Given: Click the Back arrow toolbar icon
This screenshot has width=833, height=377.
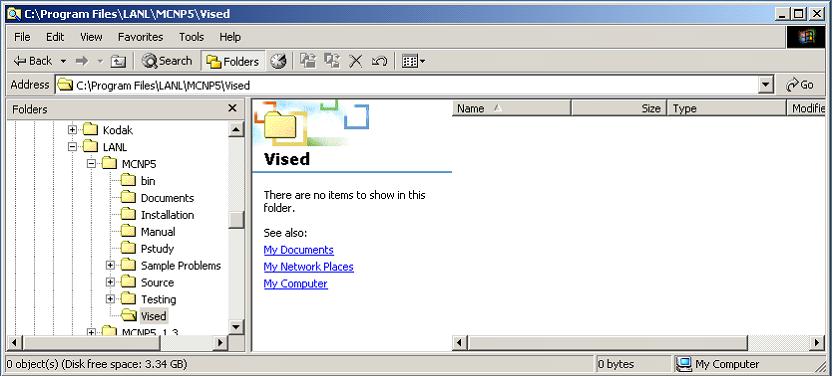Looking at the screenshot, I should (x=20, y=61).
